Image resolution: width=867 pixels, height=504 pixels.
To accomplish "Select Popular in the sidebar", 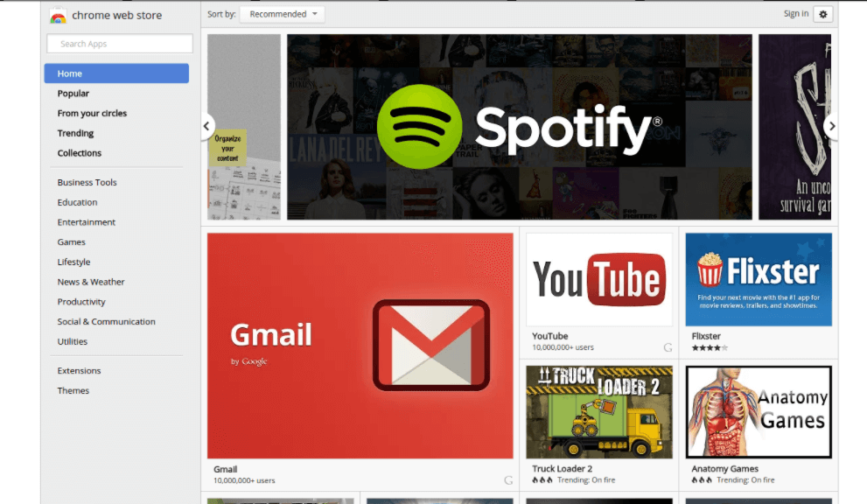I will pyautogui.click(x=73, y=94).
